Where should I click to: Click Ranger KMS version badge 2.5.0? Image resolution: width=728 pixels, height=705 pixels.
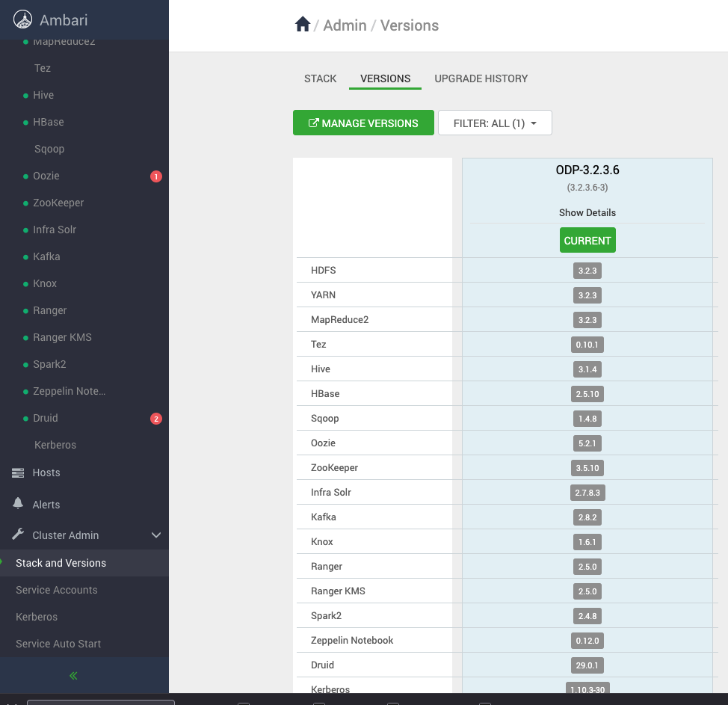(x=587, y=591)
